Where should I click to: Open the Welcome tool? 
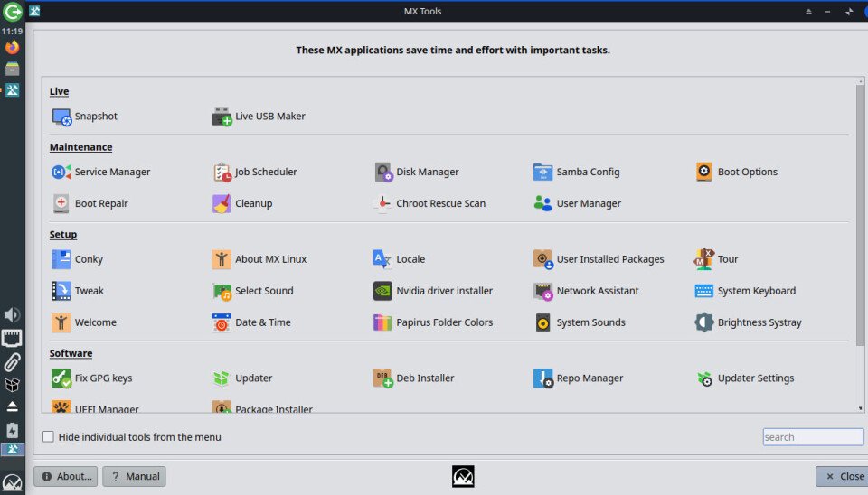[x=84, y=322]
